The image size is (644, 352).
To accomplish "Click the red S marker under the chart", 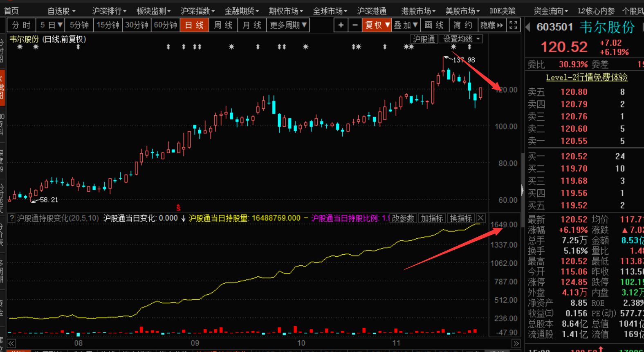I will [178, 208].
